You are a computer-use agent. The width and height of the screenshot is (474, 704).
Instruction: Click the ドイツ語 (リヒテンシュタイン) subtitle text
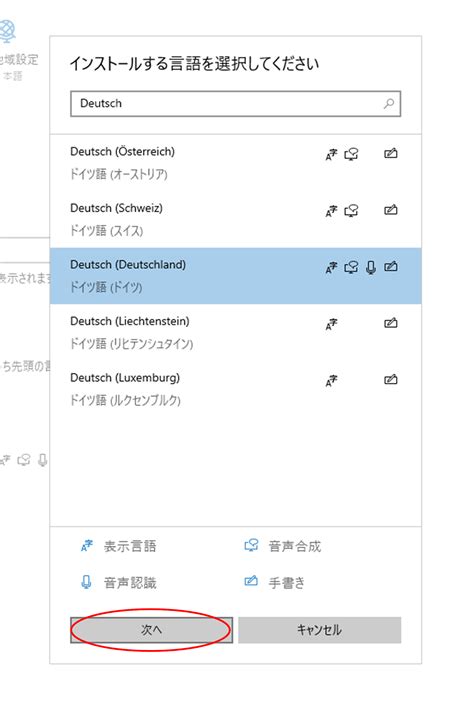[132, 344]
